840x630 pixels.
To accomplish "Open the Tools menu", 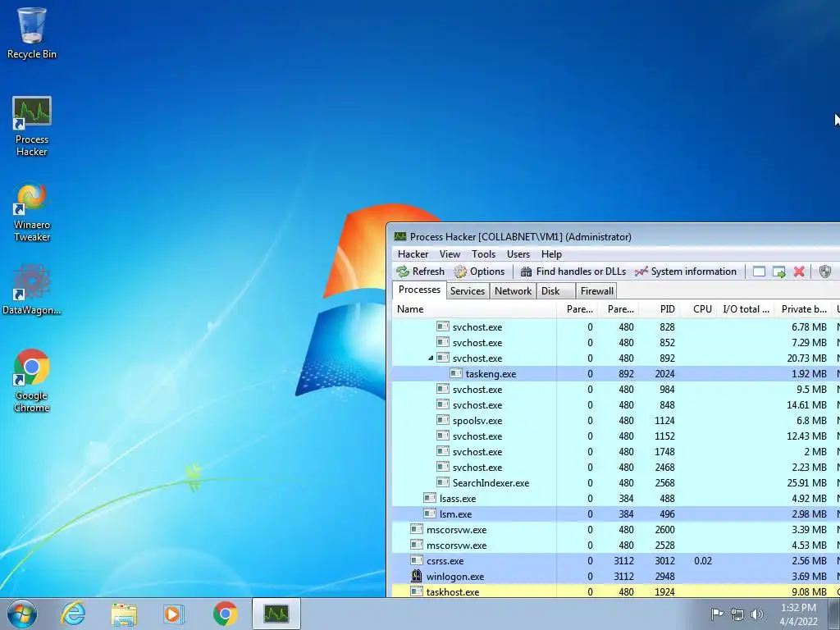I will coord(483,254).
